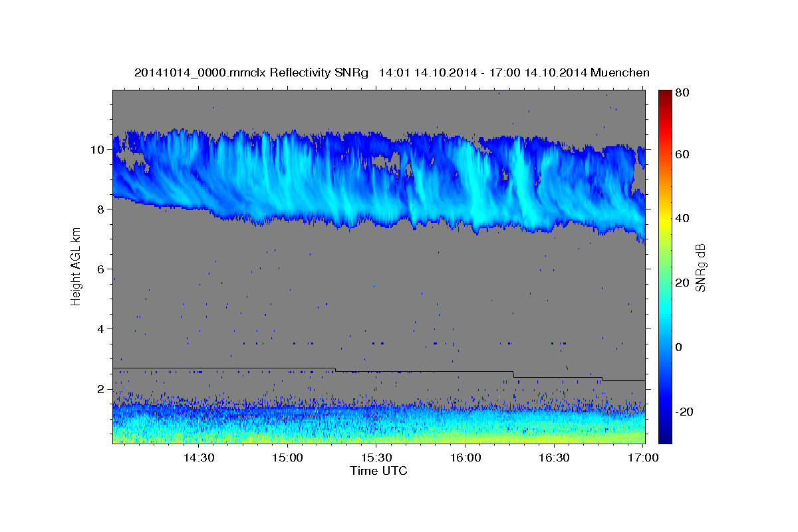Click the height axis label 6

point(100,269)
